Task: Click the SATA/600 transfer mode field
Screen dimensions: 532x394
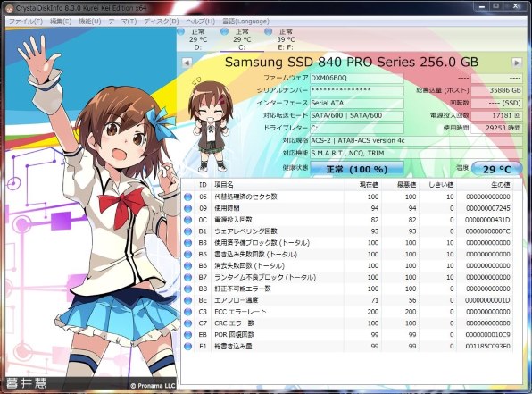Action: tap(357, 115)
